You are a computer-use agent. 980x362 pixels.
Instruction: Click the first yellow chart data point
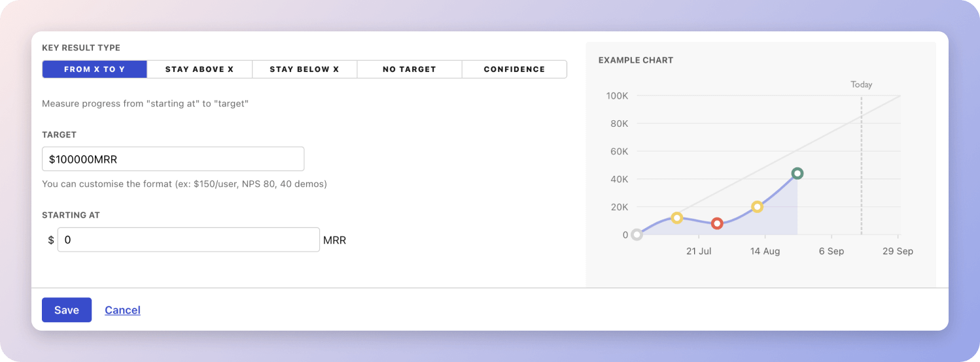(x=677, y=218)
